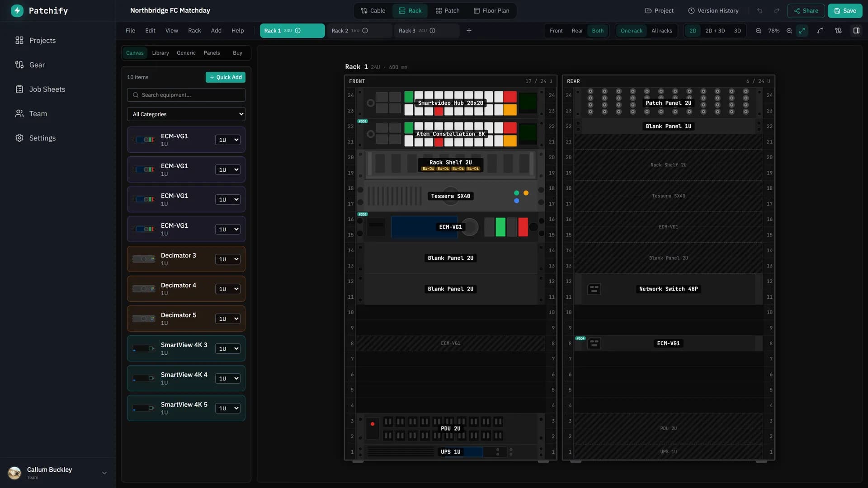This screenshot has width=868, height=488.
Task: Open the size dropdown for Decimator 4
Action: coord(227,289)
